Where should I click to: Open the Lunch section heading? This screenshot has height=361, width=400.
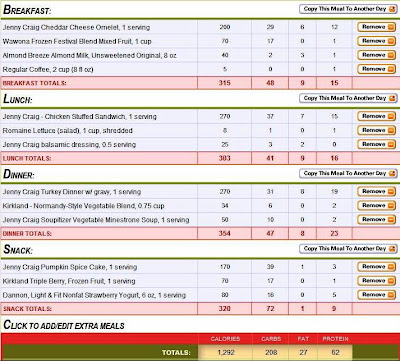18,99
